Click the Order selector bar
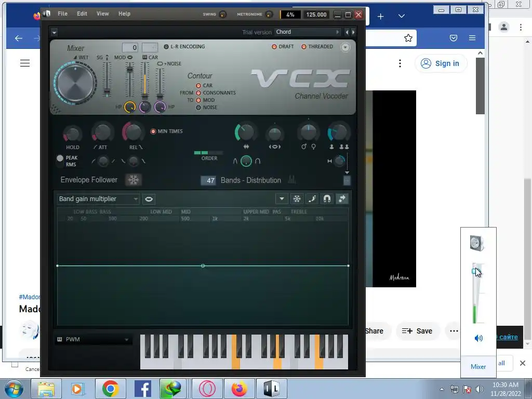This screenshot has width=532, height=399. click(x=208, y=153)
